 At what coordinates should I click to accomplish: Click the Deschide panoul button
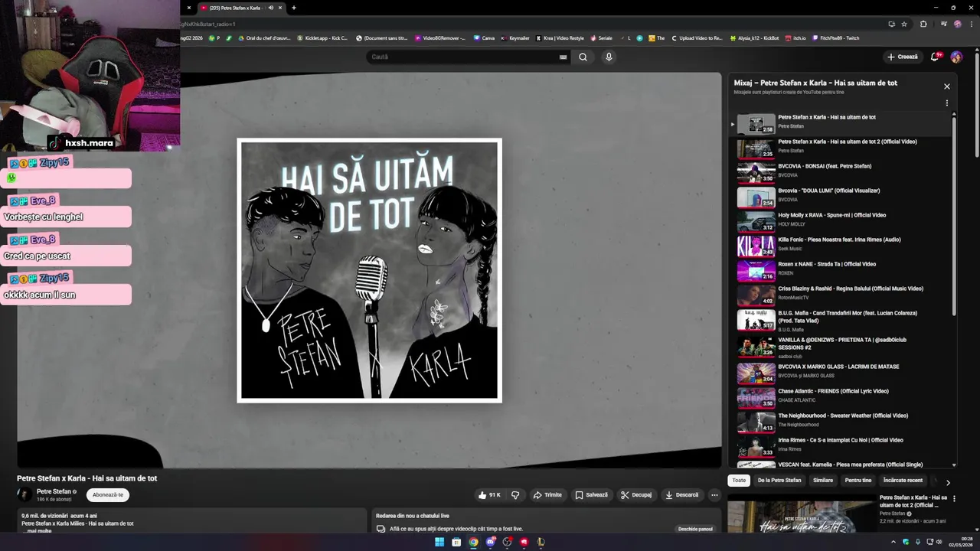point(695,529)
